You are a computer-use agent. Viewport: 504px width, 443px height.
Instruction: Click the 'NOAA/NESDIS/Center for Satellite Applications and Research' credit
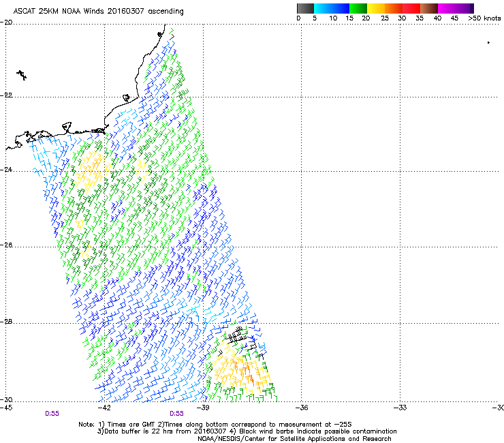pyautogui.click(x=294, y=439)
